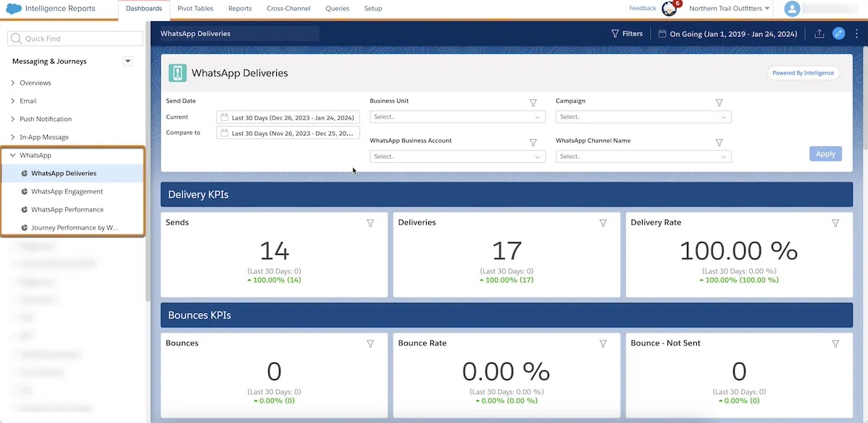
Task: Expand the Push Notification tree section
Action: click(13, 119)
